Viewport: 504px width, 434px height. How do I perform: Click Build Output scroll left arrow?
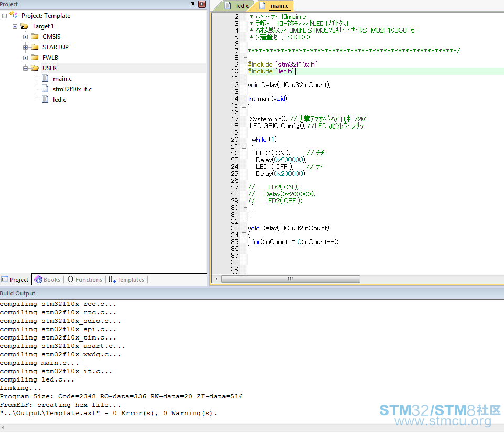(x=3, y=427)
